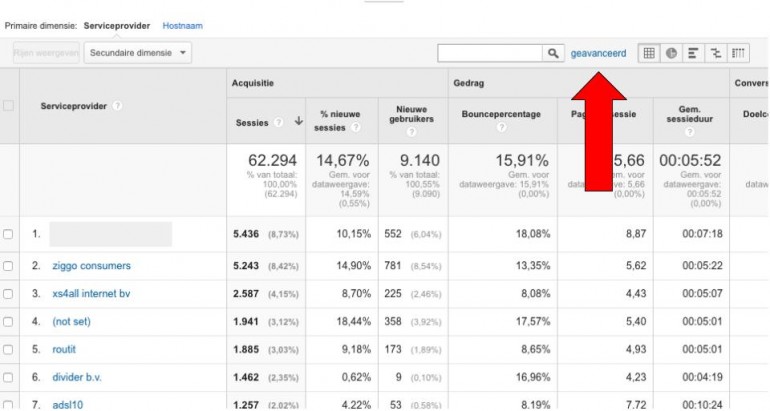The height and width of the screenshot is (411, 770).
Task: Open the routit provider link
Action: pyautogui.click(x=64, y=350)
